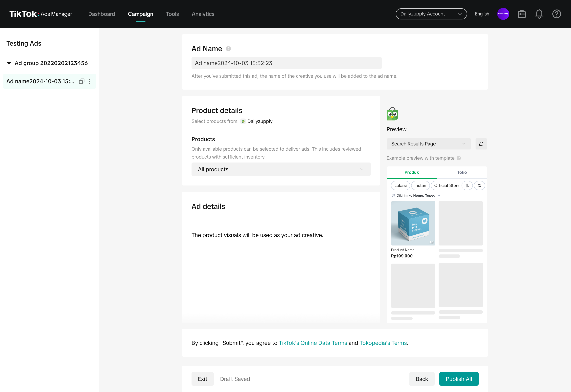Image resolution: width=571 pixels, height=392 pixels.
Task: Open the Dailyzupply Account selector
Action: [x=431, y=14]
